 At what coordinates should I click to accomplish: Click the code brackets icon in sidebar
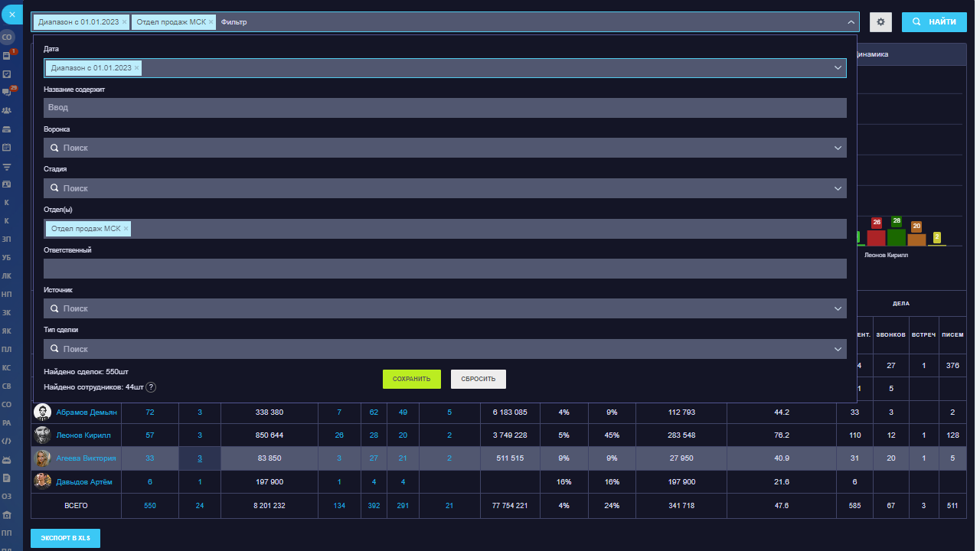[7, 441]
